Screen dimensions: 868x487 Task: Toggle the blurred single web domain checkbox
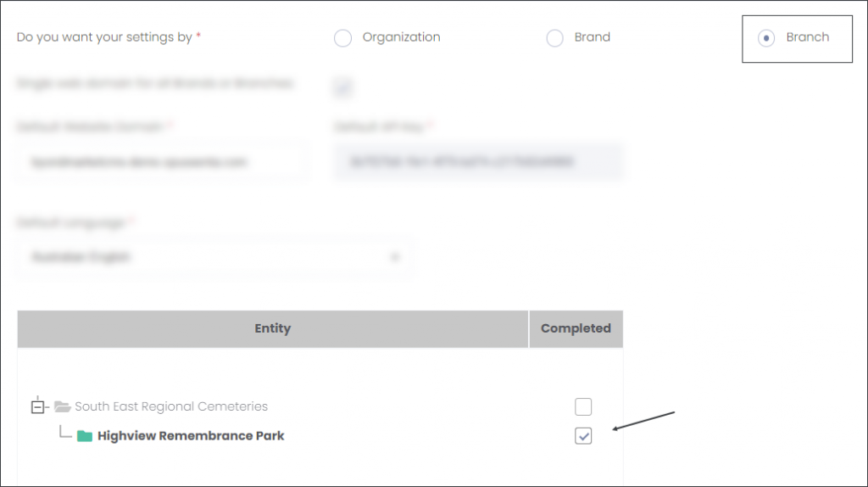pos(342,87)
